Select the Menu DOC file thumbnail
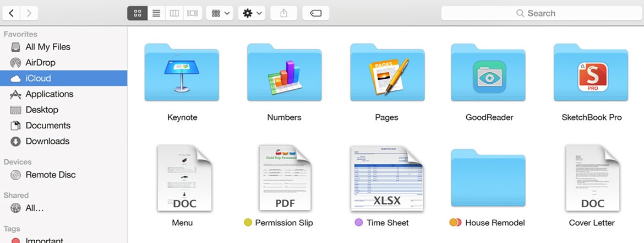 pyautogui.click(x=184, y=177)
